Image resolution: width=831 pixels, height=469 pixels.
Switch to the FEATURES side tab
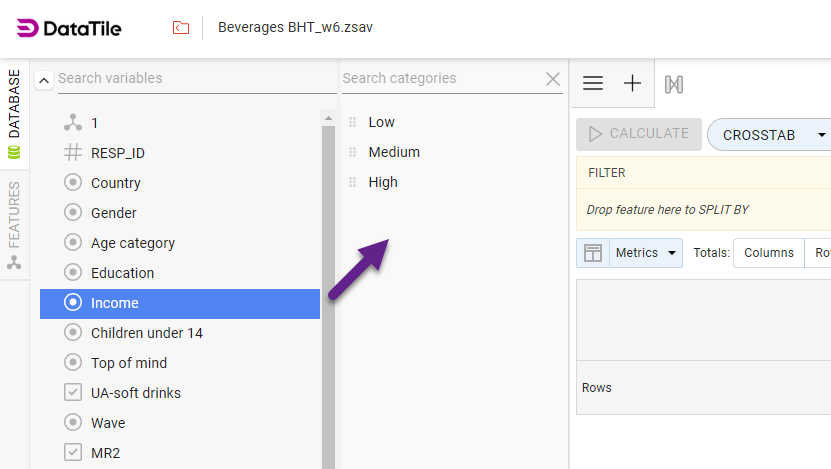tap(14, 222)
